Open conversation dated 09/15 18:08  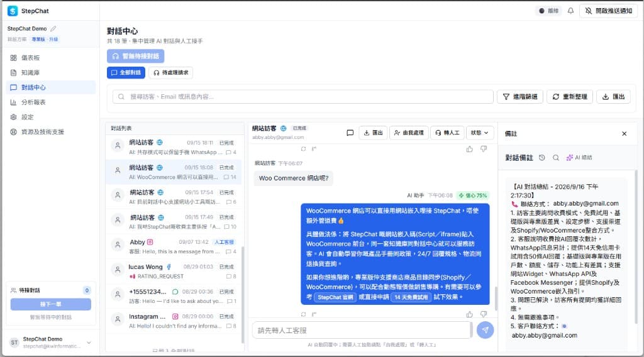click(174, 172)
